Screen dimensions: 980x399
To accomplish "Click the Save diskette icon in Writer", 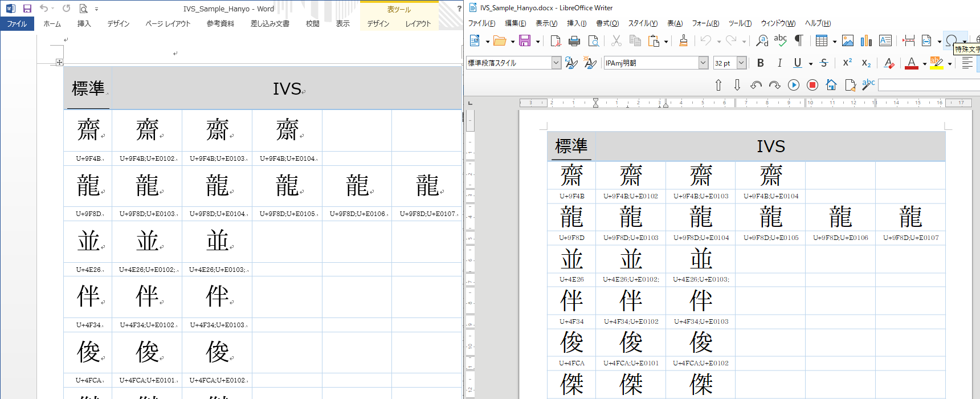I will pos(525,40).
